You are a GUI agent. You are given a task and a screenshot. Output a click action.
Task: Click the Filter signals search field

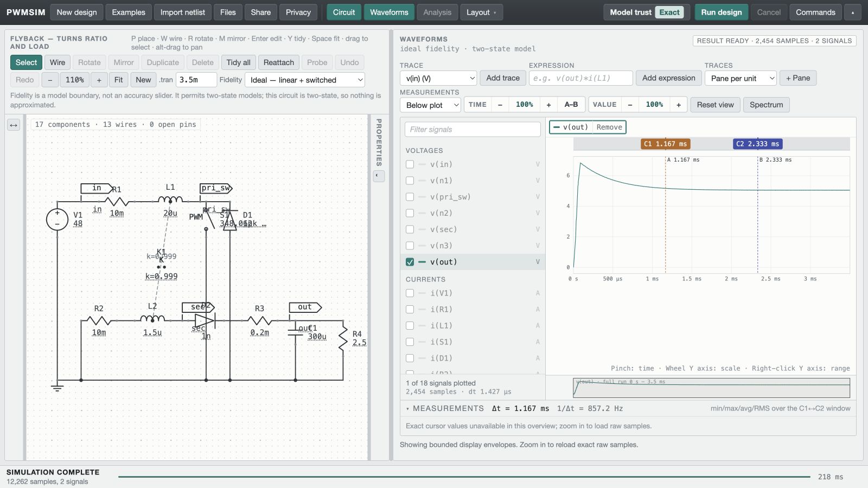tap(473, 129)
